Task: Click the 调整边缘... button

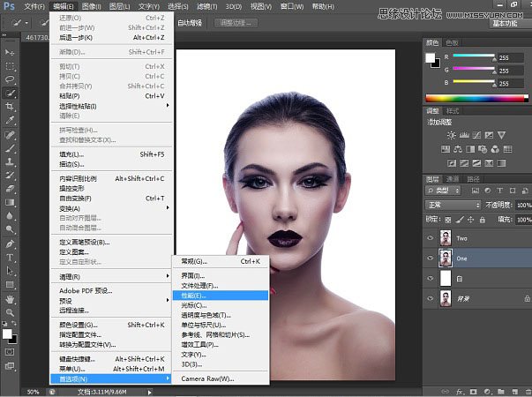Action: tap(236, 23)
